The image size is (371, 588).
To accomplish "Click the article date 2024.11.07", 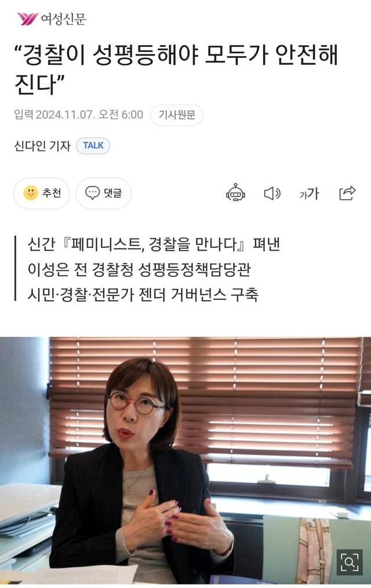I will coord(64,114).
